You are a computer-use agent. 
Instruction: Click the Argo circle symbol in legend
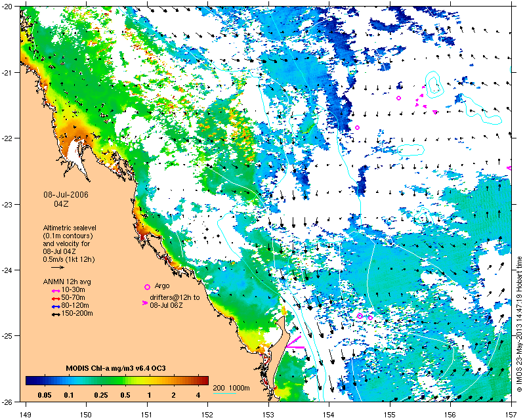(147, 287)
